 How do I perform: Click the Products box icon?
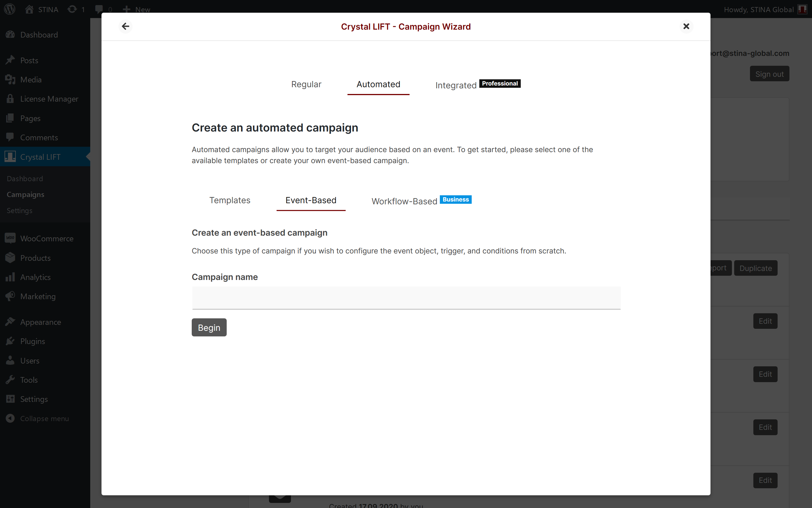coord(10,258)
